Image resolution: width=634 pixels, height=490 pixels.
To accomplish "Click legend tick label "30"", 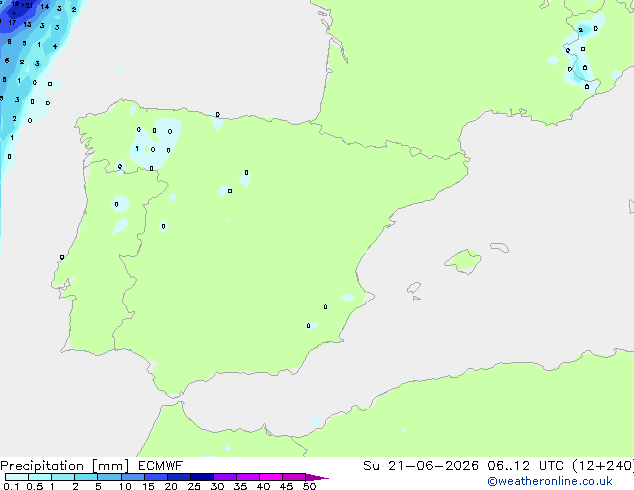I will click(x=217, y=486).
